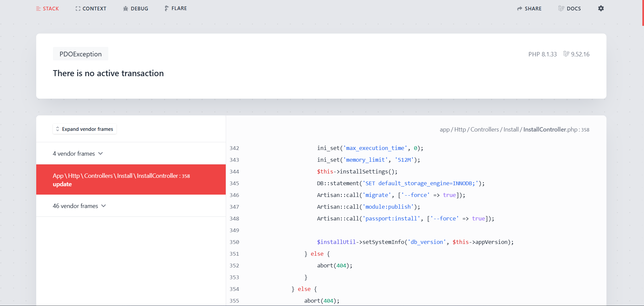Click the InstallController.php:358 file path
Viewport: 644px width, 306px height.
[x=515, y=130]
